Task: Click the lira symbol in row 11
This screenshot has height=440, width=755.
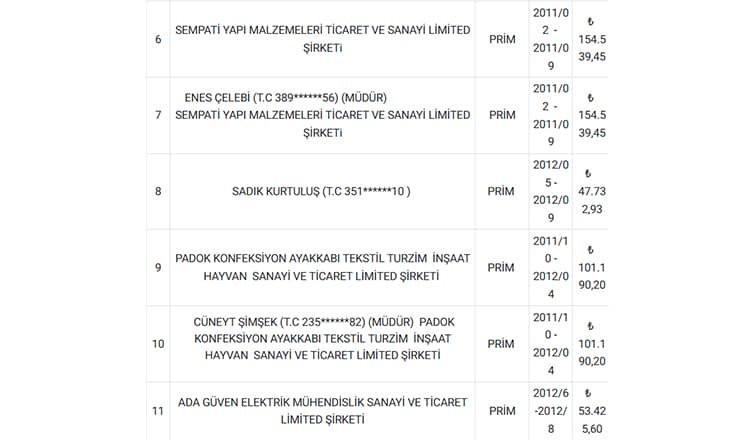Action: (x=587, y=393)
